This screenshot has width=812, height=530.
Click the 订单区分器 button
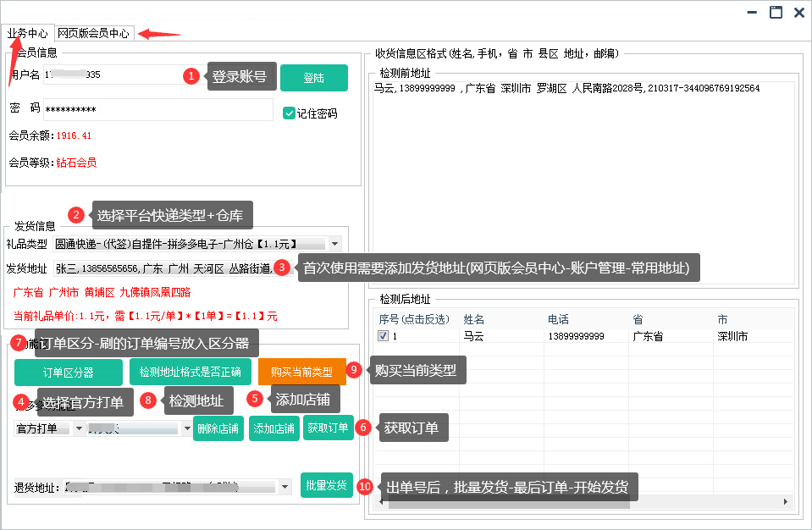69,372
